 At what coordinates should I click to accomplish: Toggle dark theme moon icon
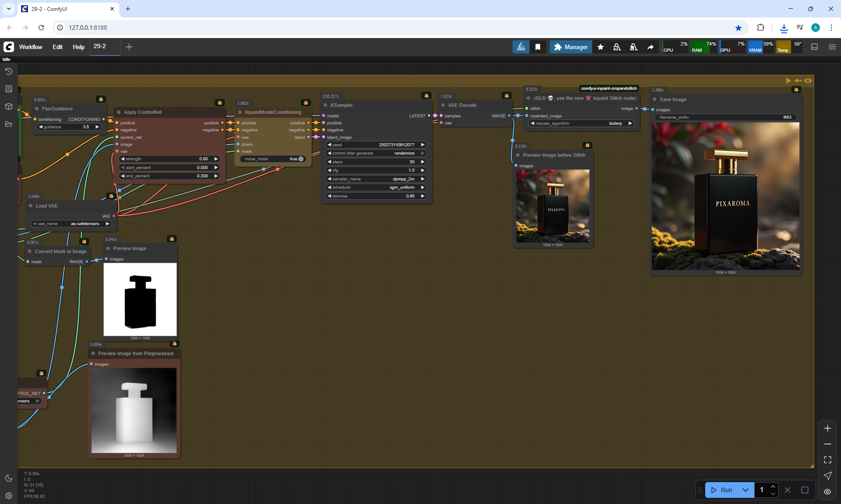tap(8, 478)
